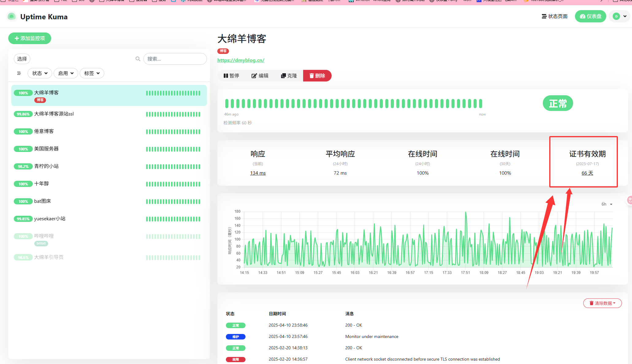Click the search magnifier icon

coord(138,59)
